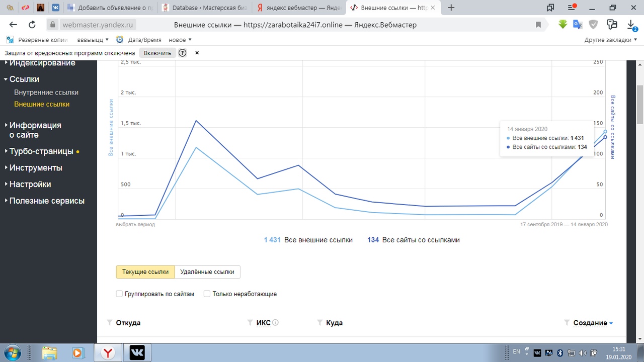Dismiss the malware protection warning bar

[197, 53]
